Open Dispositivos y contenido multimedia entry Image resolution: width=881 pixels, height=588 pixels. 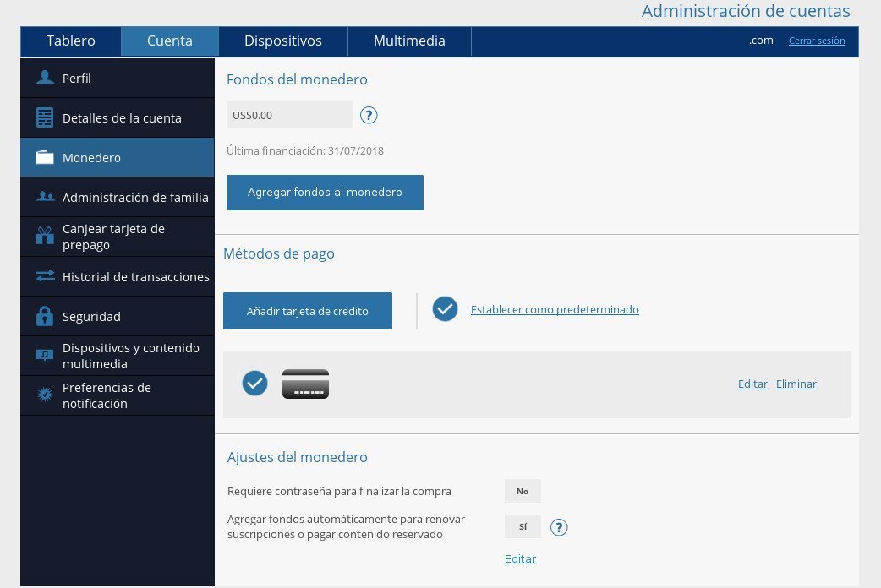click(x=118, y=356)
